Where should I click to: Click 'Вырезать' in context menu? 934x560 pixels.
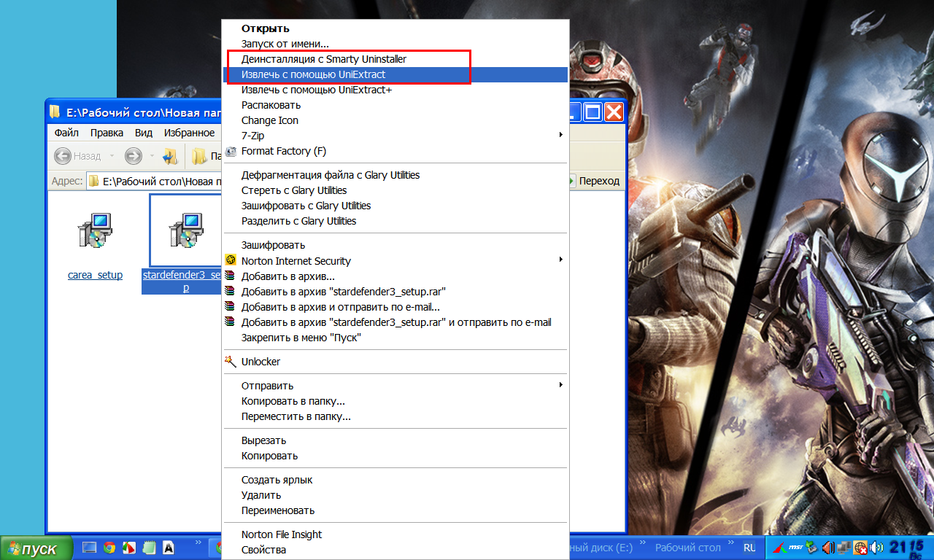click(395, 440)
